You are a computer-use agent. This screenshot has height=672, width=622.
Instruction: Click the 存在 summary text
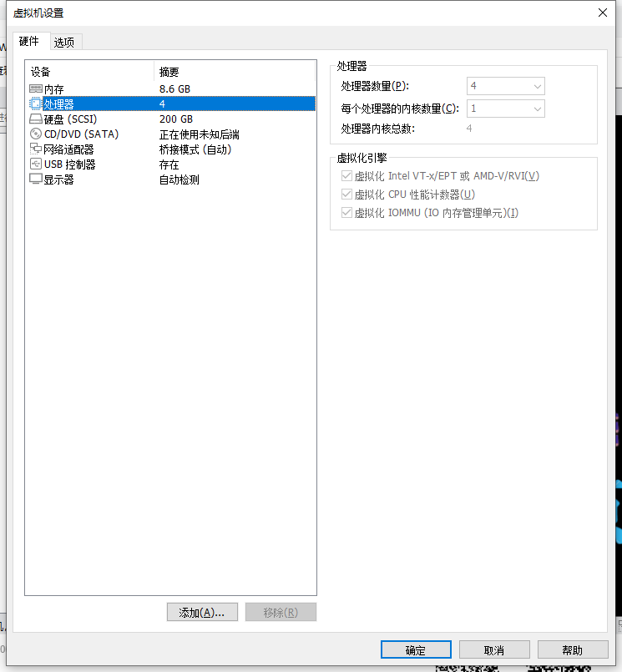(169, 164)
